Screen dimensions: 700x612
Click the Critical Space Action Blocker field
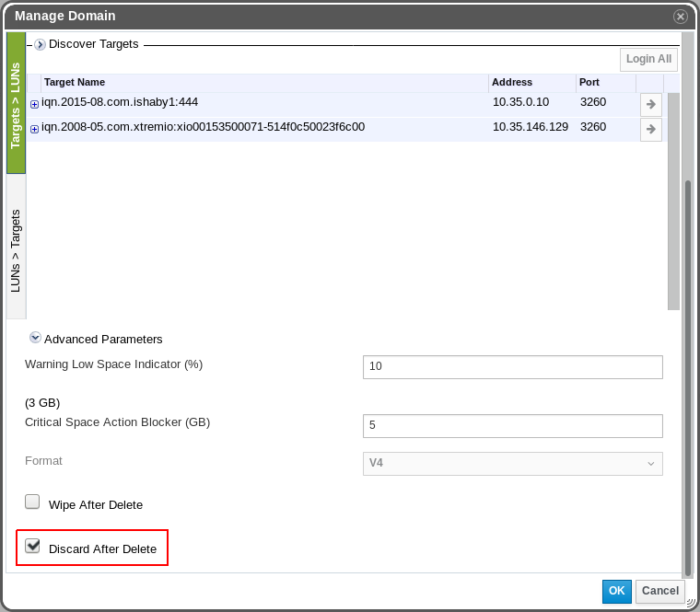512,426
